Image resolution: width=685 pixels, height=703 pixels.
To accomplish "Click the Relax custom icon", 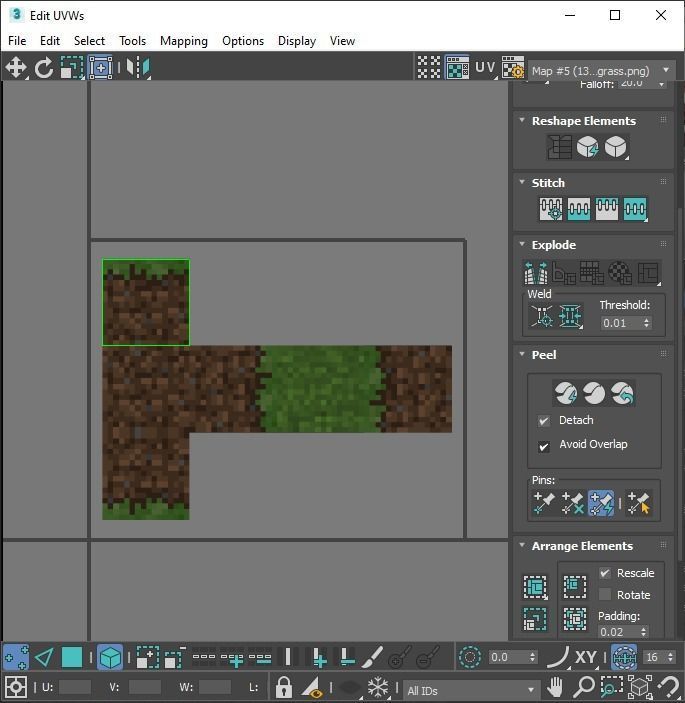I will [616, 147].
